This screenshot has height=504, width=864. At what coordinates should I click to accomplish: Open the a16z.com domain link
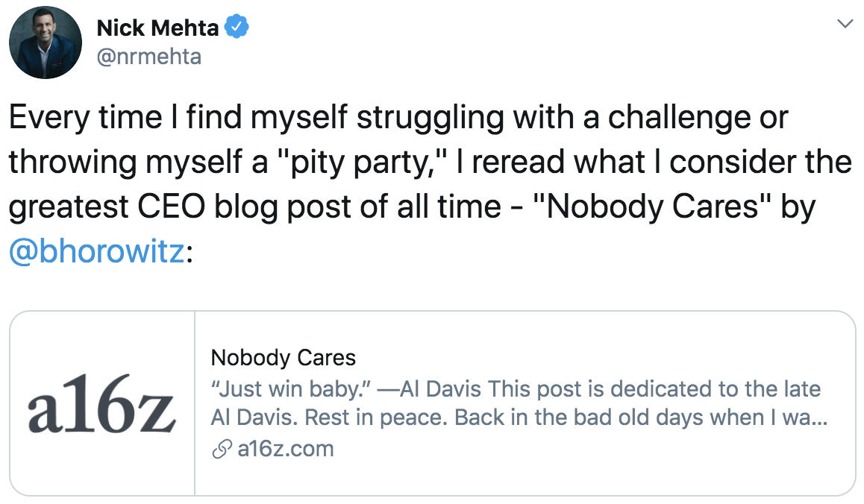click(x=286, y=449)
